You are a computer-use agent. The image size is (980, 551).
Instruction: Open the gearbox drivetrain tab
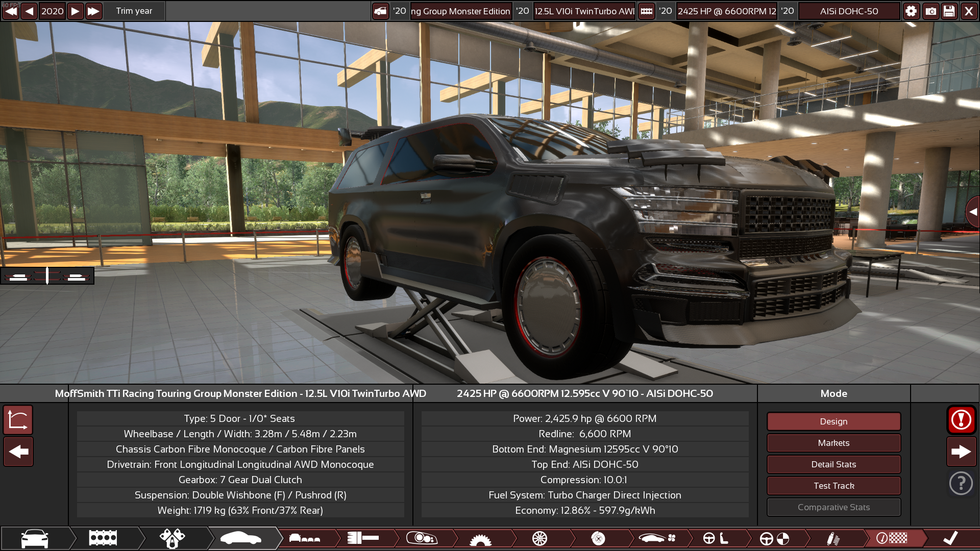tap(481, 538)
